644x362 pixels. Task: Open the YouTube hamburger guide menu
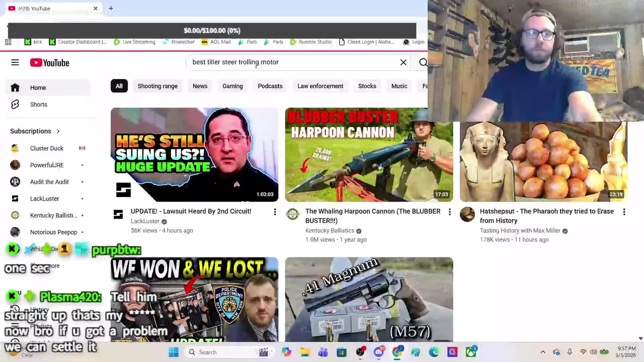15,62
